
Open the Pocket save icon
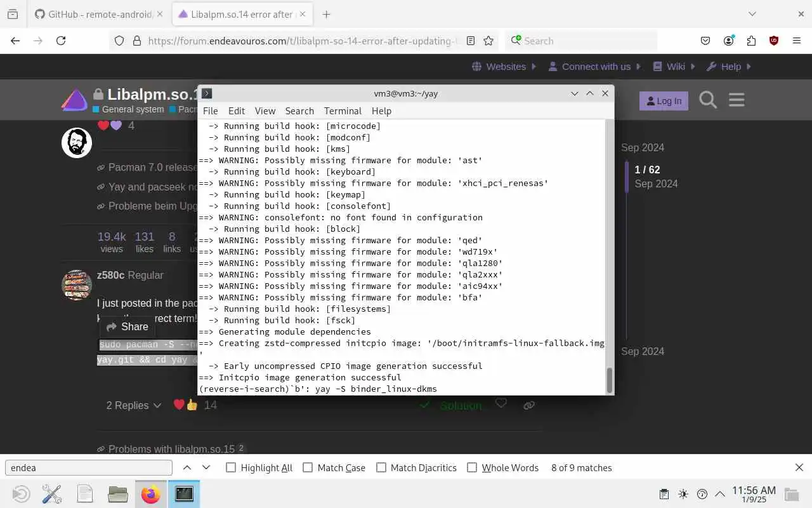click(x=705, y=41)
